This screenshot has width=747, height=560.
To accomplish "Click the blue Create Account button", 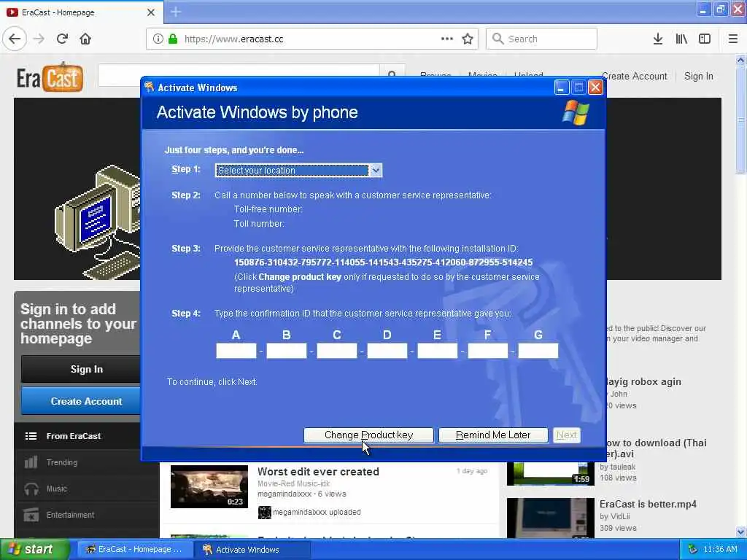I will (81, 401).
